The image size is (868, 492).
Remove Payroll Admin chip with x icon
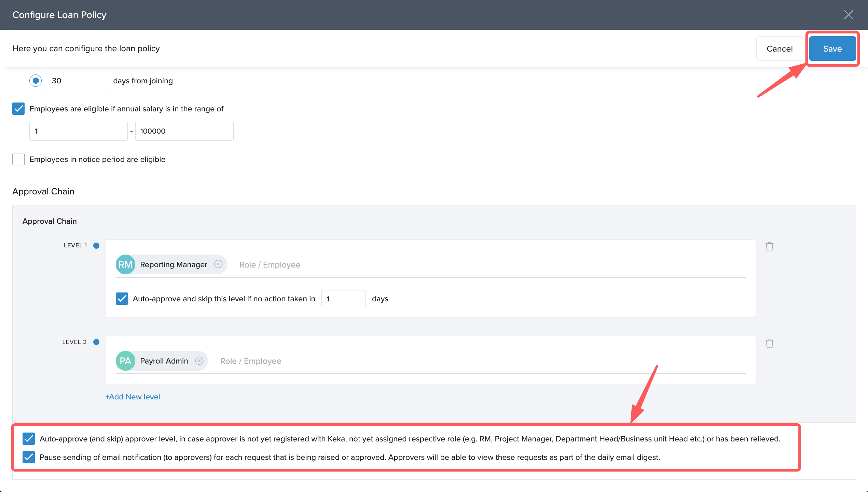pos(199,361)
